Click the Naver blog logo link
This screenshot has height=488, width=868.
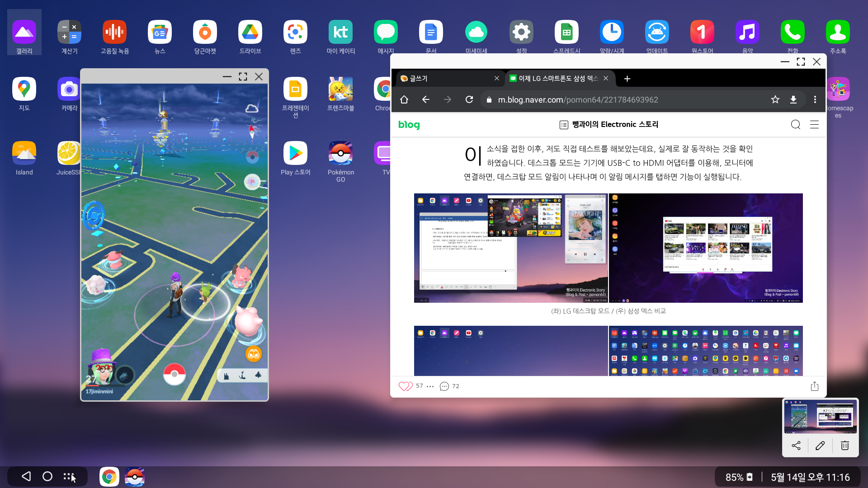(409, 125)
